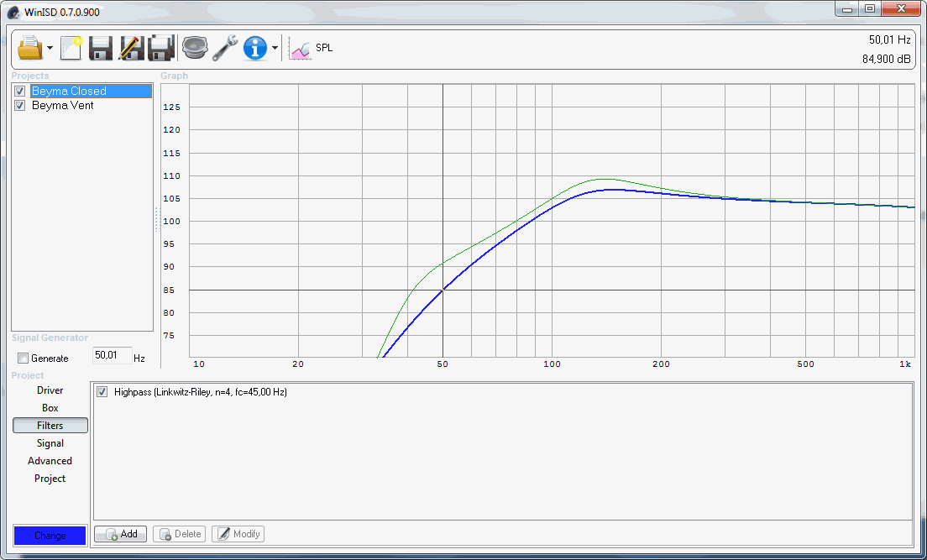Viewport: 927px width, 560px height.
Task: Click the Add filter button
Action: click(x=121, y=534)
